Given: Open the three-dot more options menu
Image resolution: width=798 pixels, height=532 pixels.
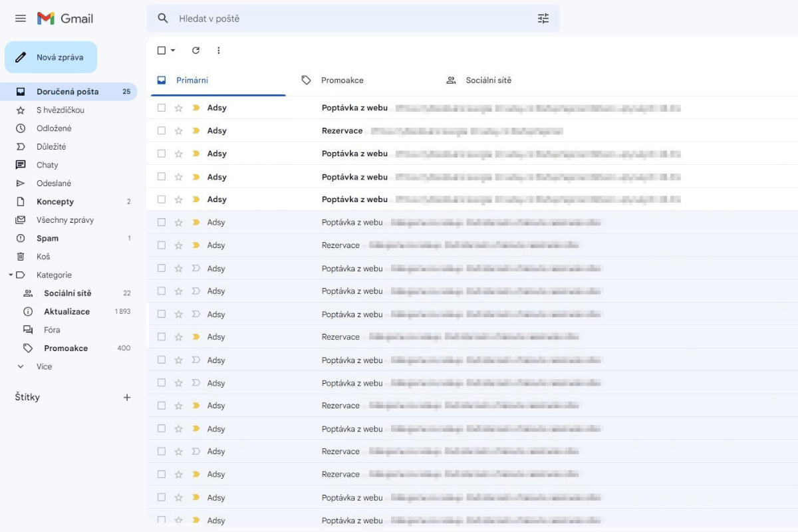Looking at the screenshot, I should pos(219,51).
